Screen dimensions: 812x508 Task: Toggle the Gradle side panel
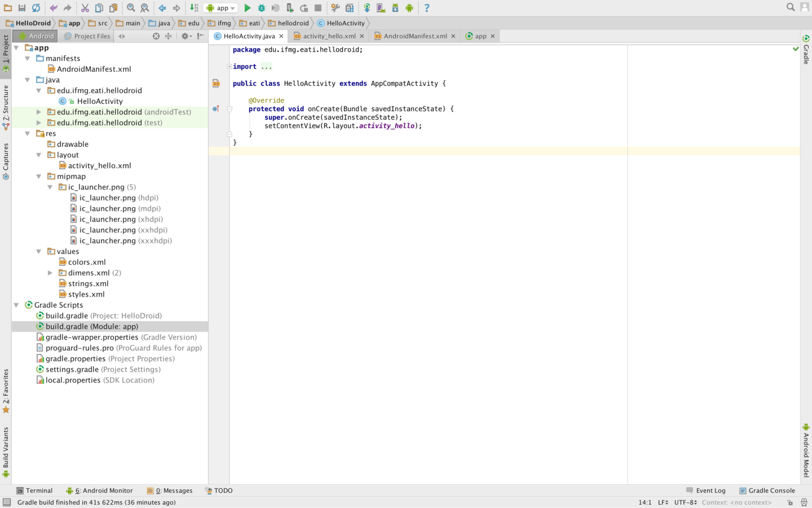pyautogui.click(x=806, y=49)
